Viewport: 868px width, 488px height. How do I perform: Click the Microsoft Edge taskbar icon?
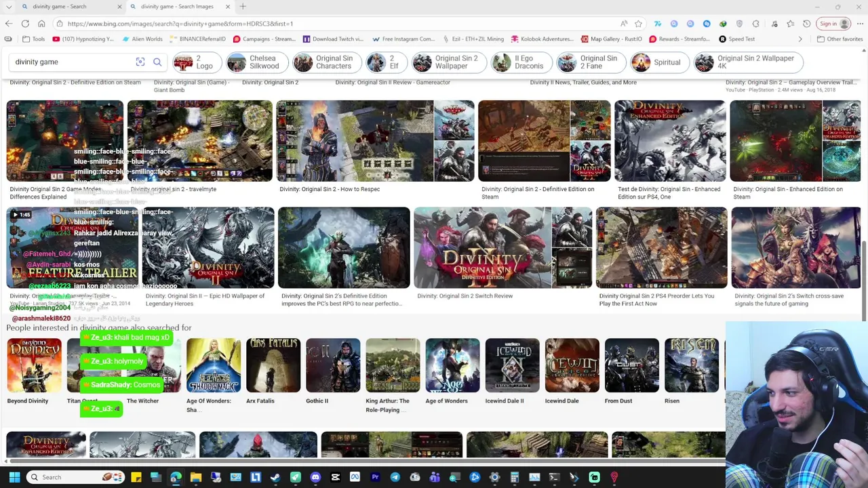pyautogui.click(x=176, y=477)
